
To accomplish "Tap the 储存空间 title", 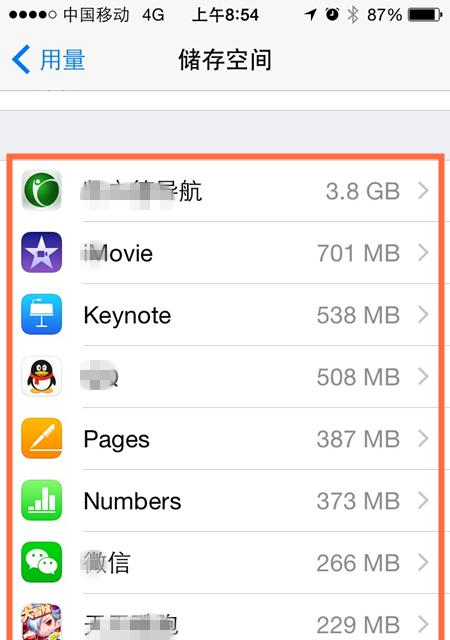I will (225, 60).
